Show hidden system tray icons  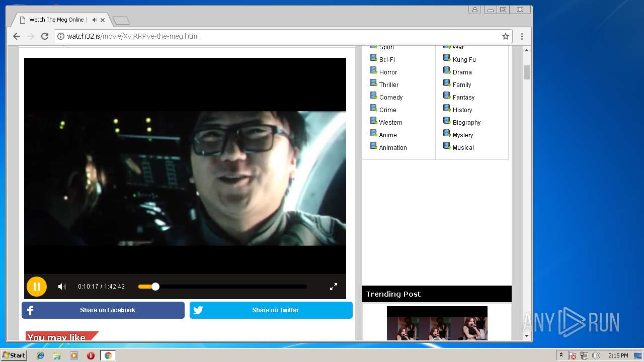point(561,355)
